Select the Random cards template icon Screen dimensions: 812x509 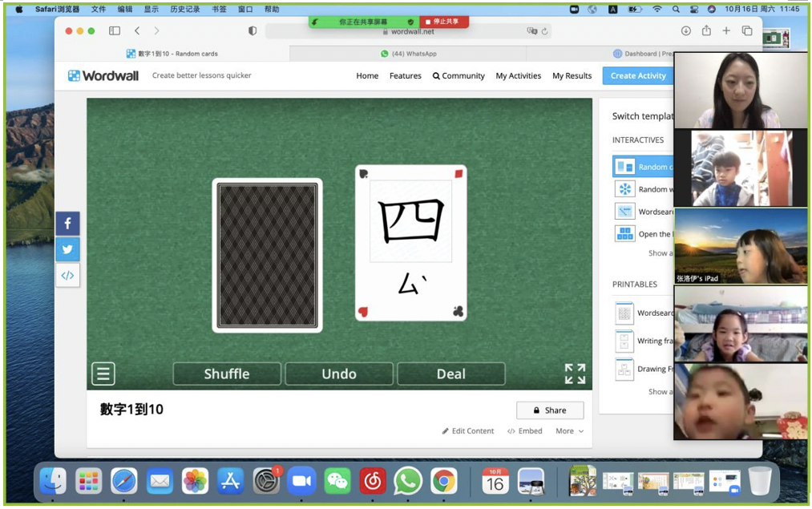coord(624,167)
